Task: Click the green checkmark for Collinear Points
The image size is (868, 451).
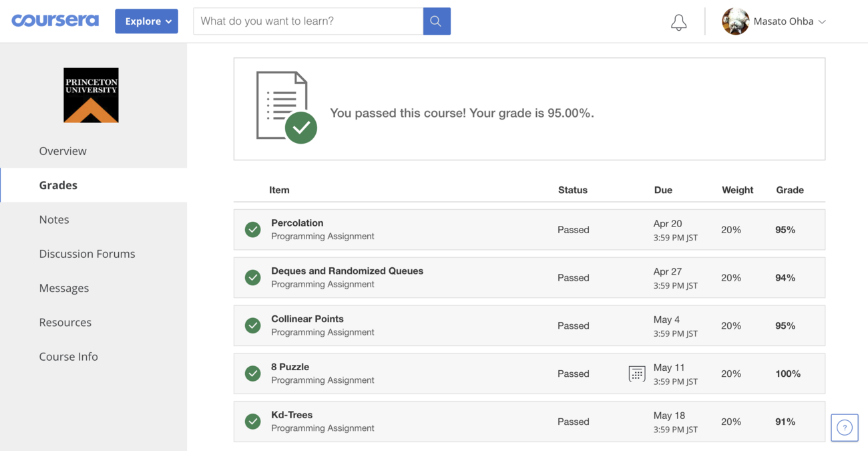Action: pyautogui.click(x=252, y=325)
